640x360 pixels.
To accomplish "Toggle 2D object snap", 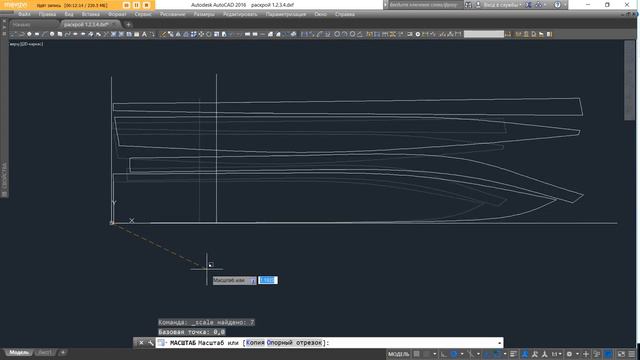I will tap(498, 354).
